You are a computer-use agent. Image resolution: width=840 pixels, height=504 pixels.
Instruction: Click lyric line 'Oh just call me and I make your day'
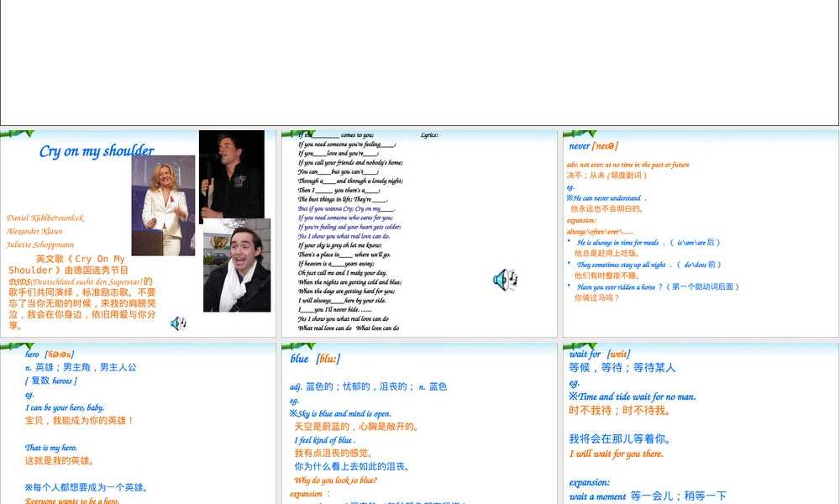click(343, 273)
